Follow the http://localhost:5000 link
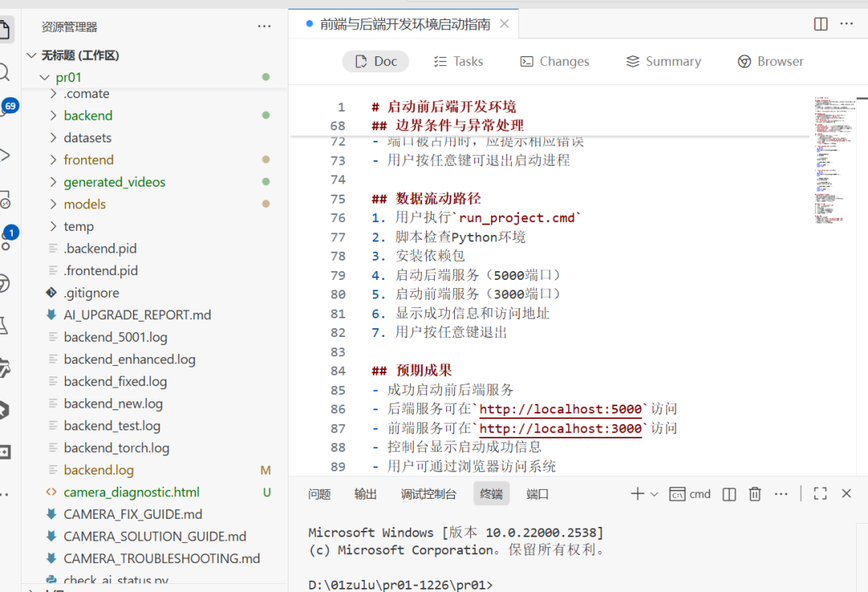Image resolution: width=868 pixels, height=592 pixels. coord(560,409)
